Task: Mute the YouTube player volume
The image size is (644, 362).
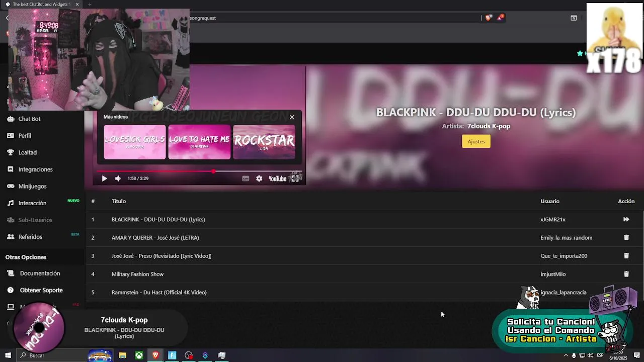Action: pyautogui.click(x=118, y=178)
